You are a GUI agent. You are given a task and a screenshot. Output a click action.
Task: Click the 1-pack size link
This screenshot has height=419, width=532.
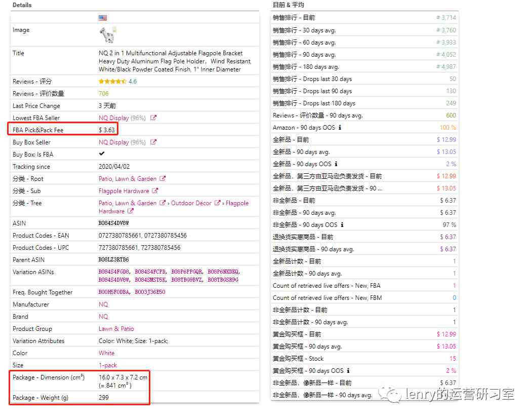coord(108,365)
